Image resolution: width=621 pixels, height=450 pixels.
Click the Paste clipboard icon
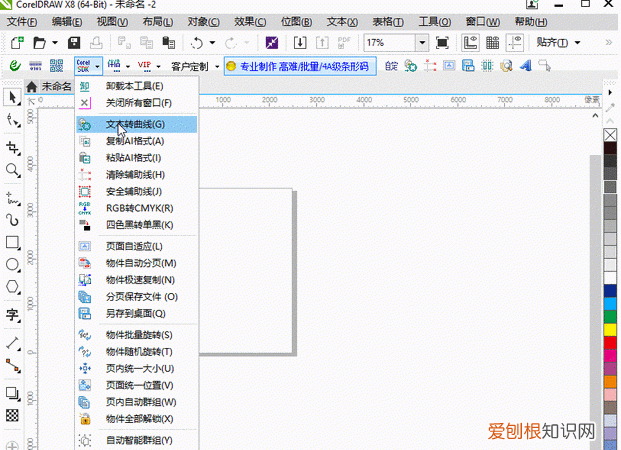click(x=168, y=42)
